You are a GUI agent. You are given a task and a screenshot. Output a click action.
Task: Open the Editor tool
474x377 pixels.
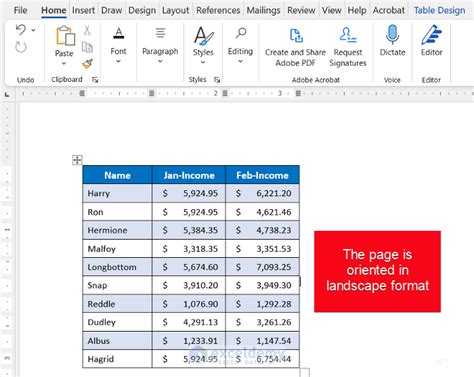coord(431,41)
